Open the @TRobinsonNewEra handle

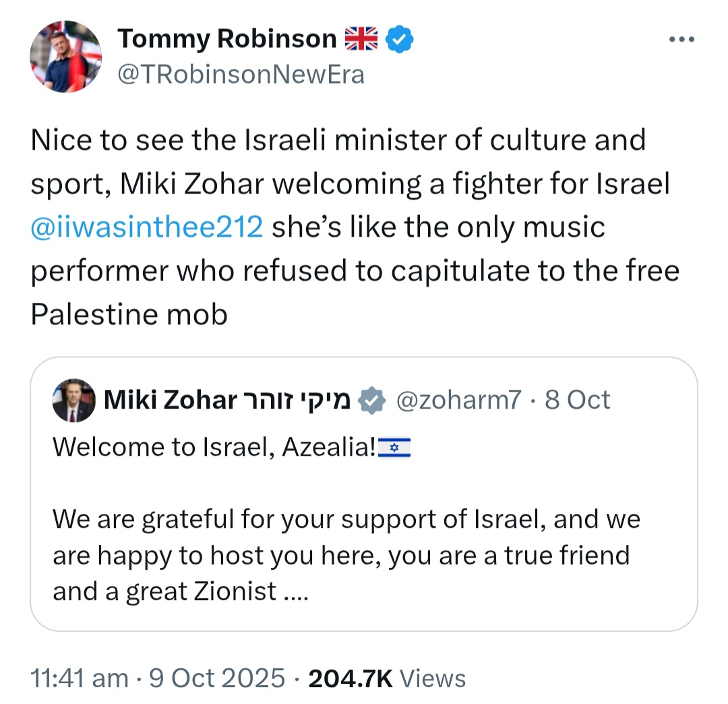tap(241, 75)
